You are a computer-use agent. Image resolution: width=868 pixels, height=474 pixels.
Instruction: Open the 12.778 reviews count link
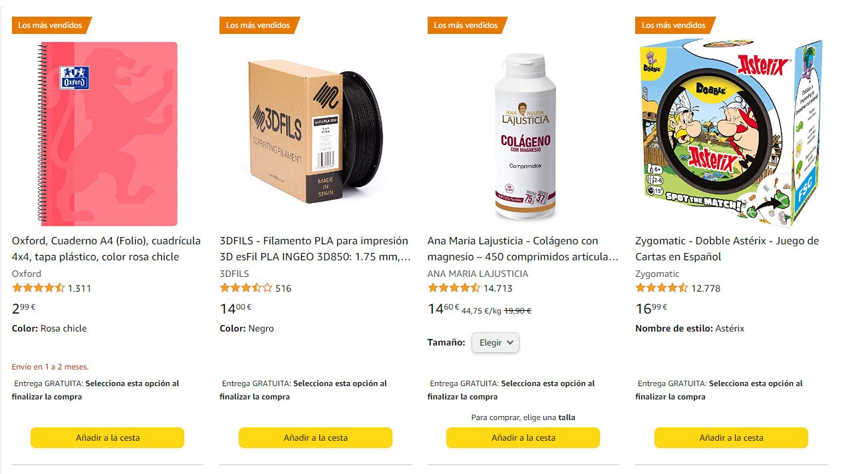click(706, 288)
